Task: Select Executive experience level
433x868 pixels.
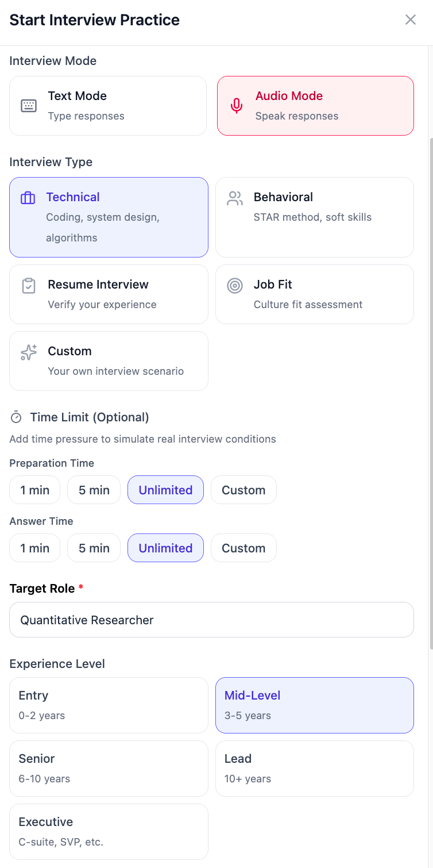Action: [109, 832]
